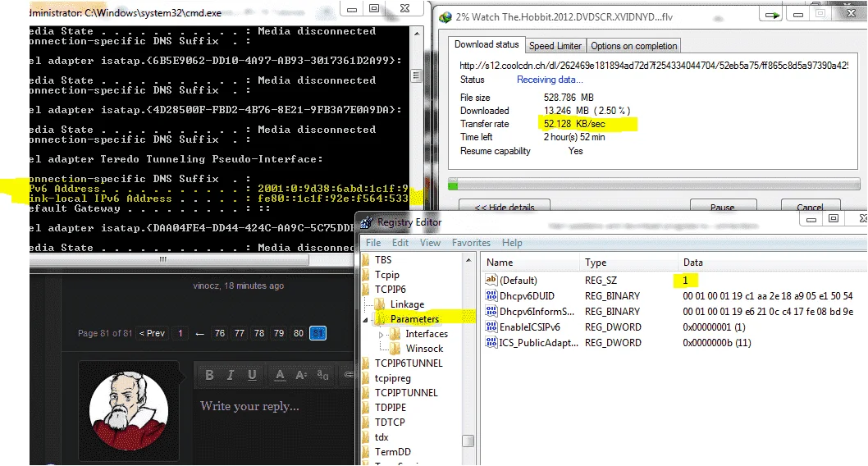Screen dimensions: 868x466
Task: Sort registry values by the Type column
Action: click(x=629, y=263)
